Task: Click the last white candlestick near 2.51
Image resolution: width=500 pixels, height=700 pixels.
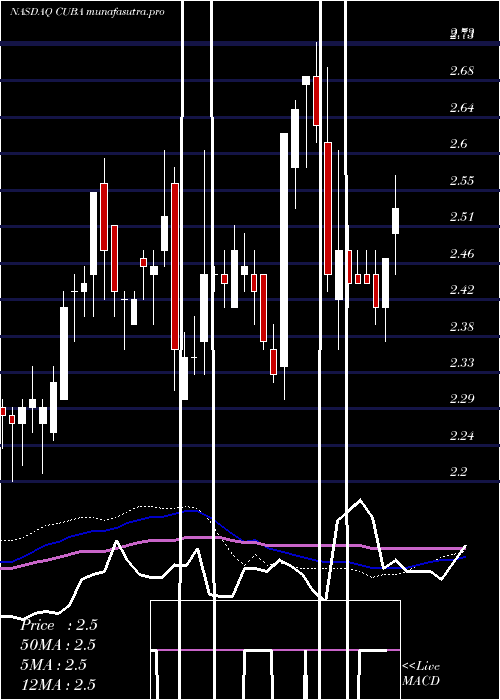Action: (396, 221)
